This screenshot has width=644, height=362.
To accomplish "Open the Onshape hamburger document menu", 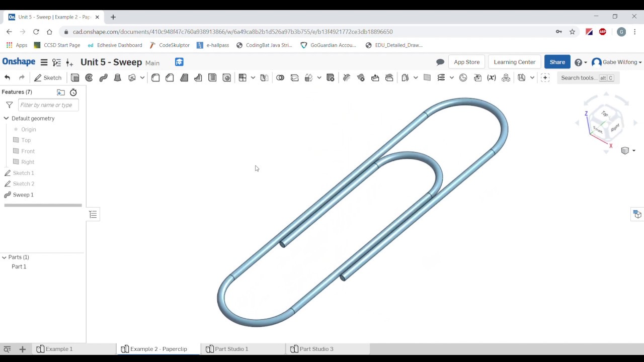I will pos(44,62).
